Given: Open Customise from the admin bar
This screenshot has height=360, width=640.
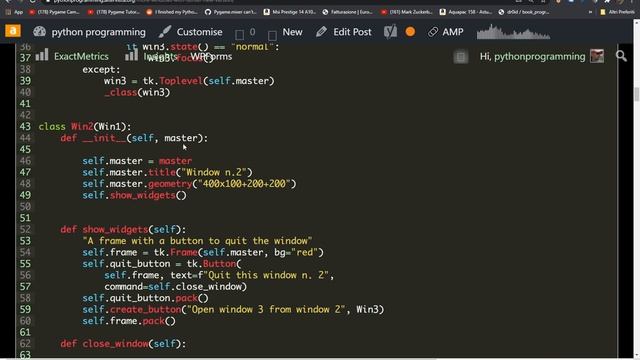Looking at the screenshot, I should click(191, 32).
